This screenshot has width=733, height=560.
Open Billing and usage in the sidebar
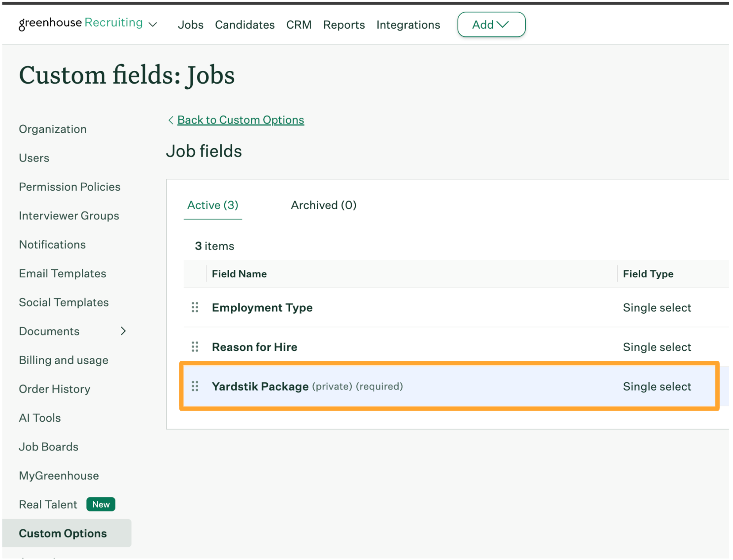[x=64, y=361]
